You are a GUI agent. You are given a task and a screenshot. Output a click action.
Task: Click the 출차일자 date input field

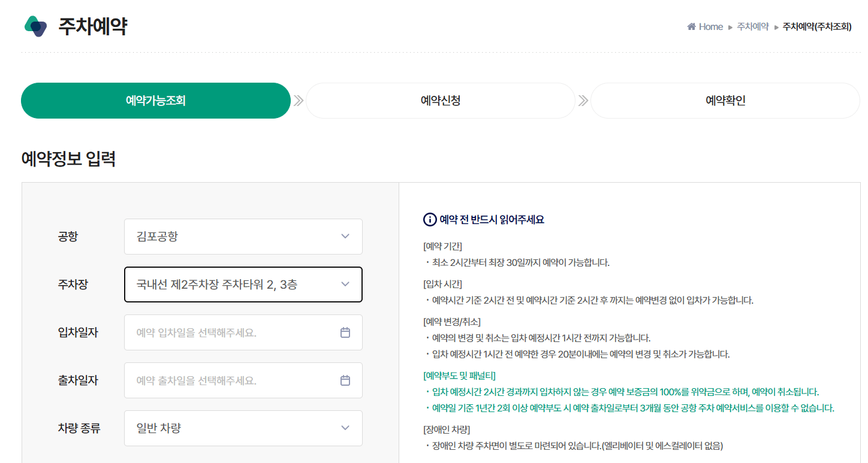click(x=228, y=380)
